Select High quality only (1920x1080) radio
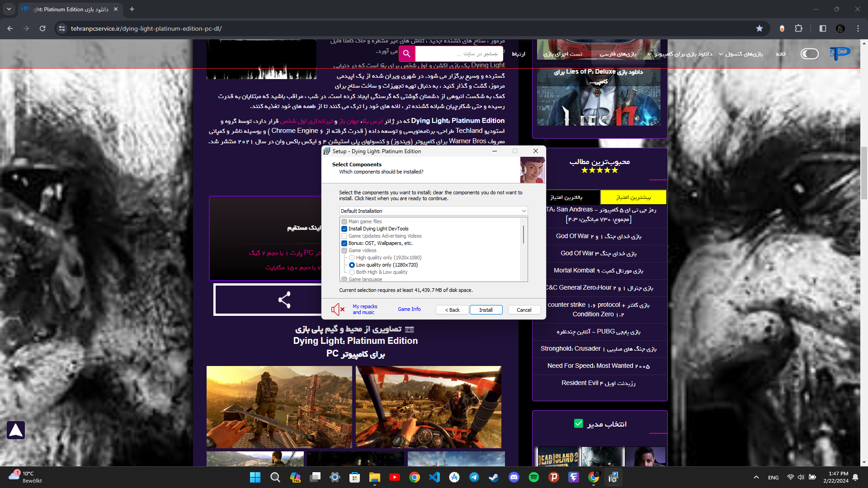This screenshot has width=868, height=488. pyautogui.click(x=352, y=258)
